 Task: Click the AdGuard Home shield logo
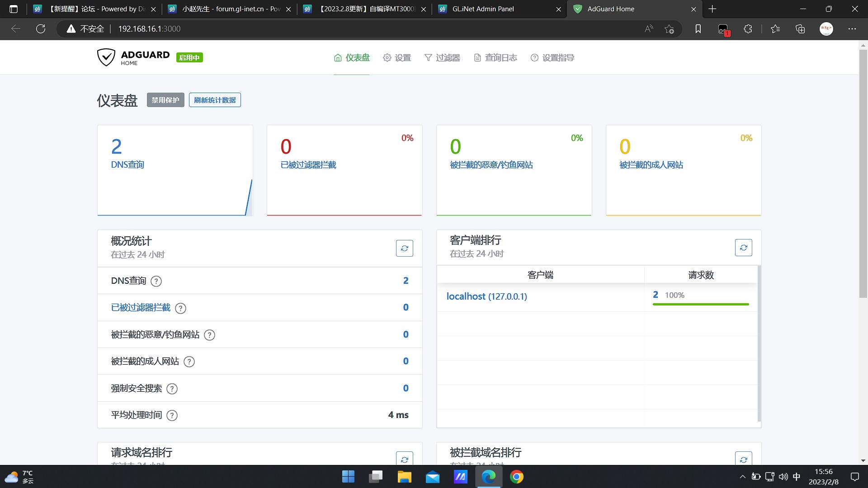(x=106, y=58)
